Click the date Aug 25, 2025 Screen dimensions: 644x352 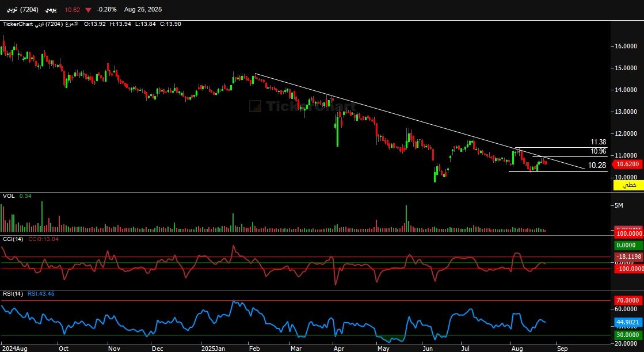[143, 9]
